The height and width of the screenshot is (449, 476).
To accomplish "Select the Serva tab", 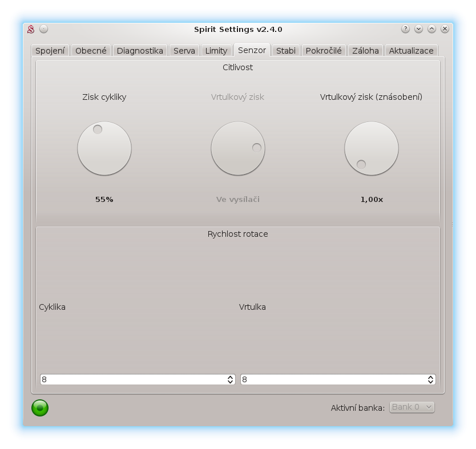I will [x=184, y=50].
